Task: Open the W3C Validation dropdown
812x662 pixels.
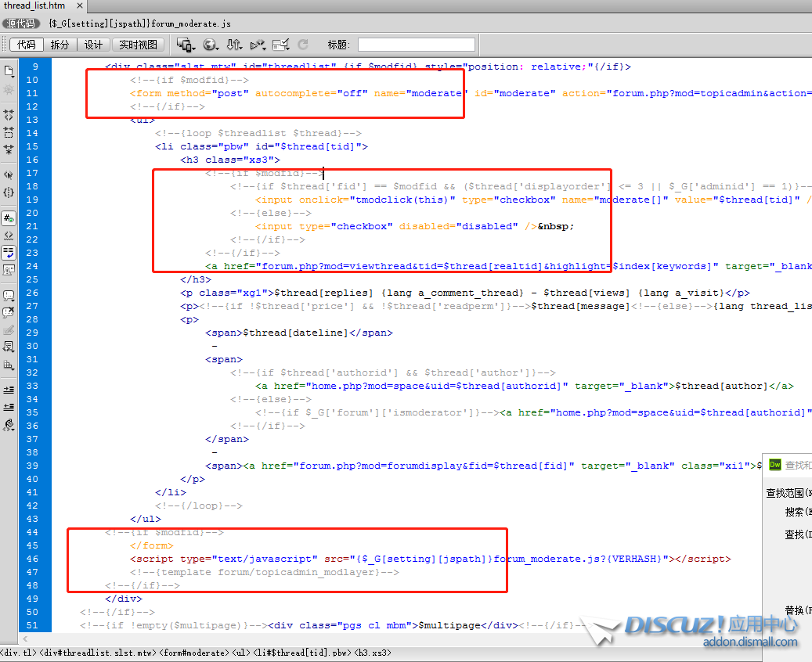Action: [258, 45]
